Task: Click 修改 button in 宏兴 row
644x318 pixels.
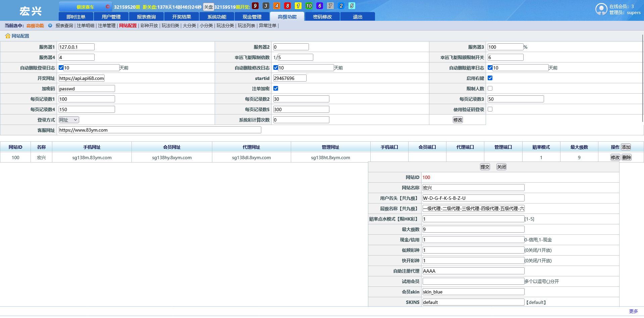Action: click(615, 157)
